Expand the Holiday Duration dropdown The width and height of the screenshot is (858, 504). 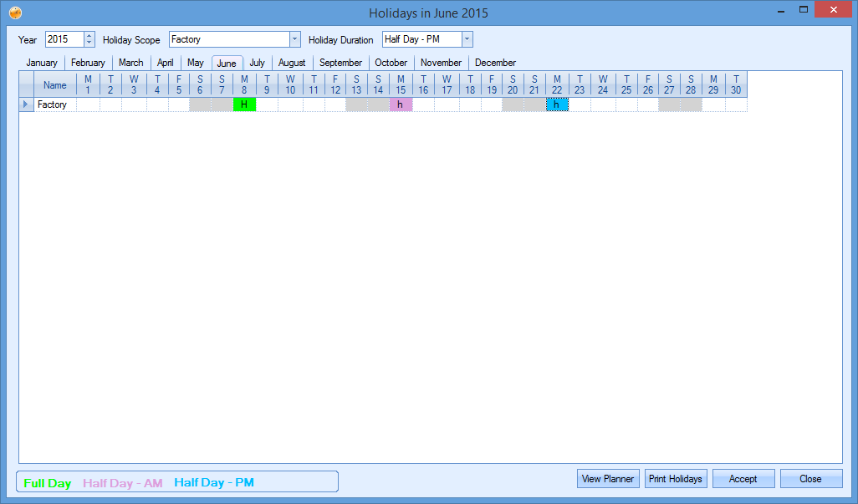tap(467, 39)
